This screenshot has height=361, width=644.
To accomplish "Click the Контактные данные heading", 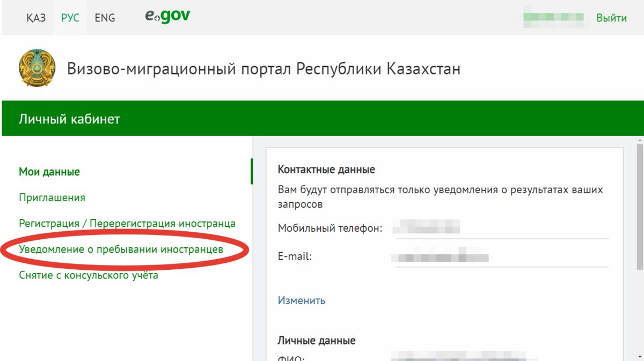I will click(x=326, y=170).
